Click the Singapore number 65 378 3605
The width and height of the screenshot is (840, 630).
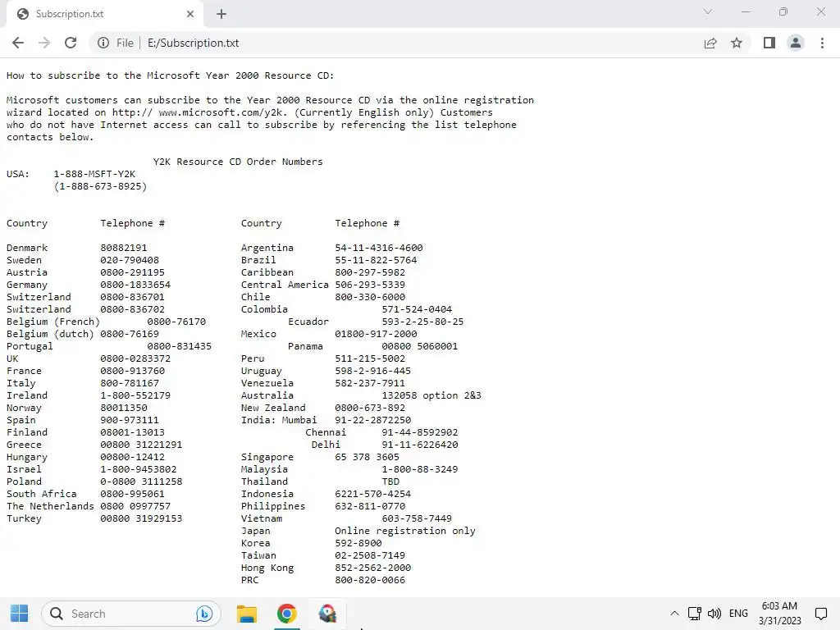tap(367, 458)
